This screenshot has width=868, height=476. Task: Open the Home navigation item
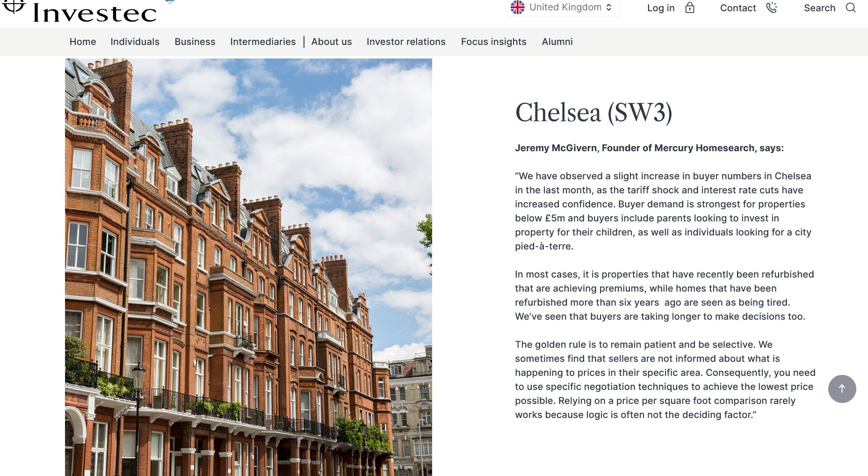[x=83, y=42]
